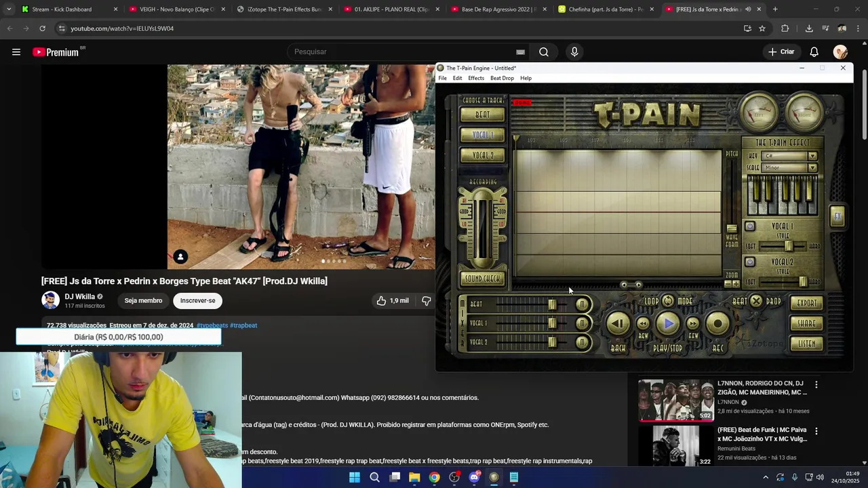Mute the Vocal 2 track in the mixer
The width and height of the screenshot is (868, 488).
pos(582,343)
